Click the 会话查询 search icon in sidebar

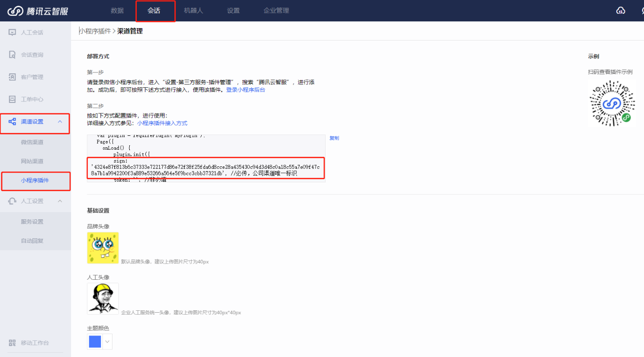point(12,55)
